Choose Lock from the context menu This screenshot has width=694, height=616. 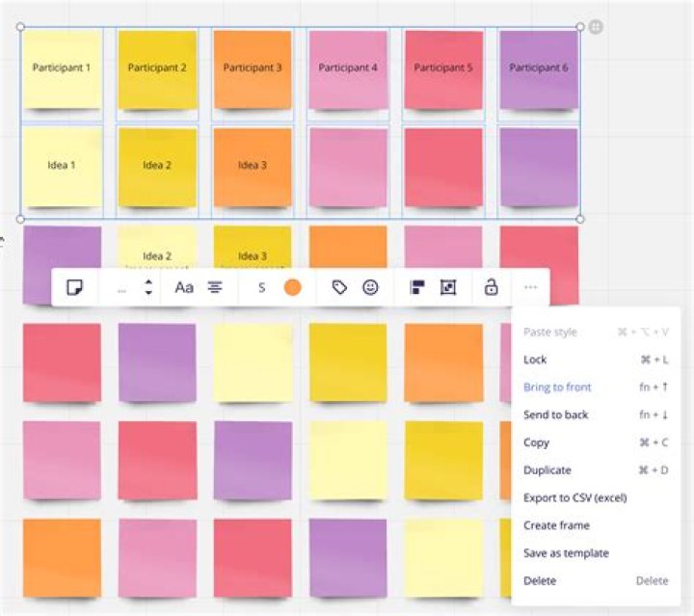[x=596, y=360]
